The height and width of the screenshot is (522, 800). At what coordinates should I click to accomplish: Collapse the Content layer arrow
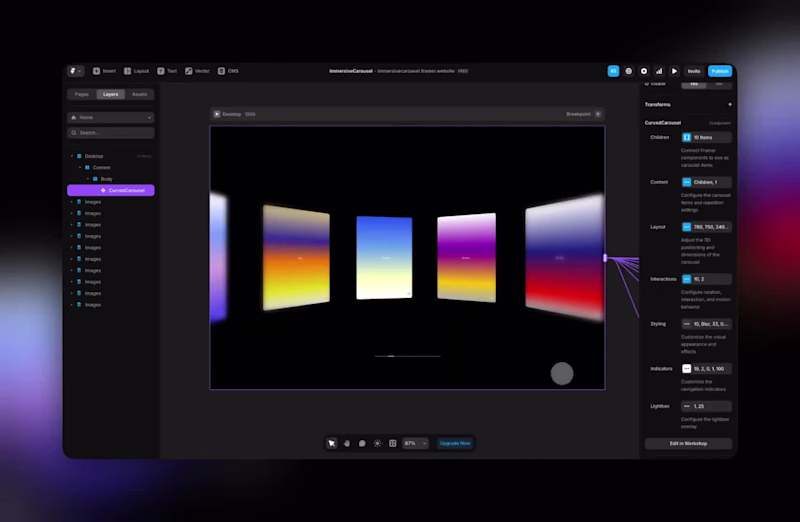(80, 167)
